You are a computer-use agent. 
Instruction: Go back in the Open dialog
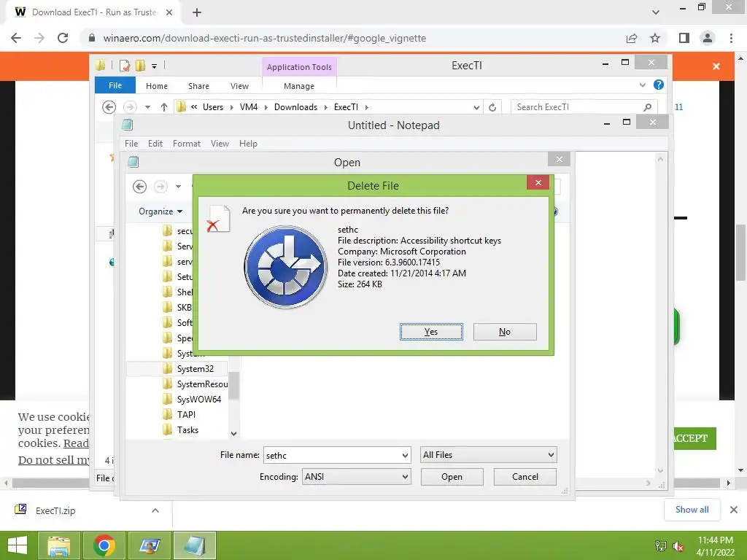point(139,186)
